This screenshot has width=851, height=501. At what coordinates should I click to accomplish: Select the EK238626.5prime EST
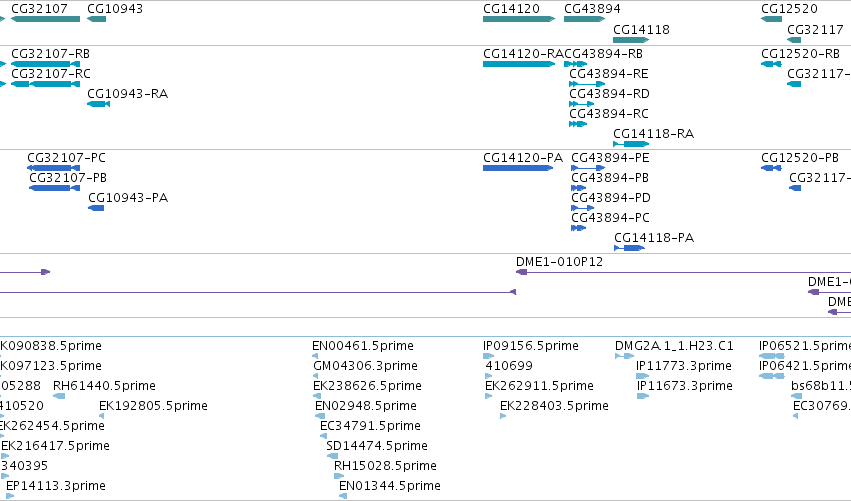click(x=317, y=396)
